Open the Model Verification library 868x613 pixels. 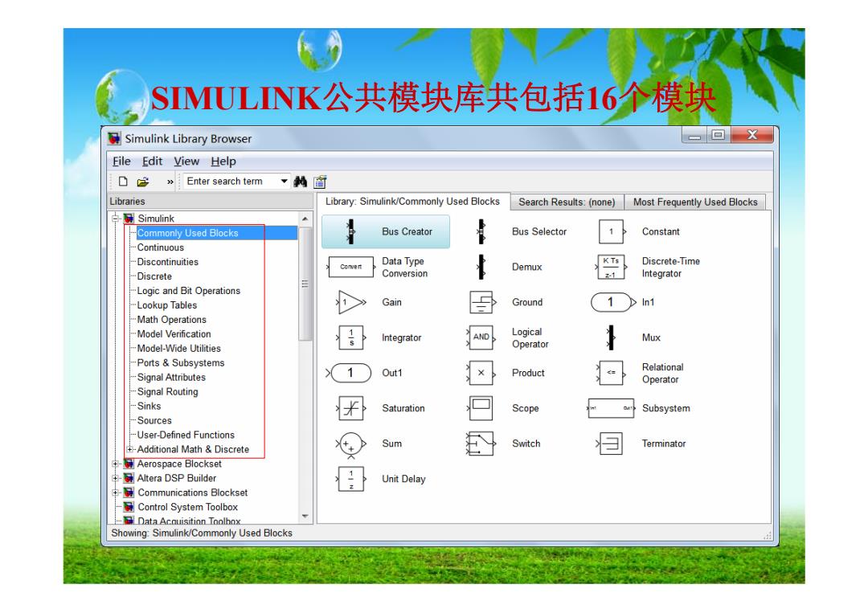174,333
